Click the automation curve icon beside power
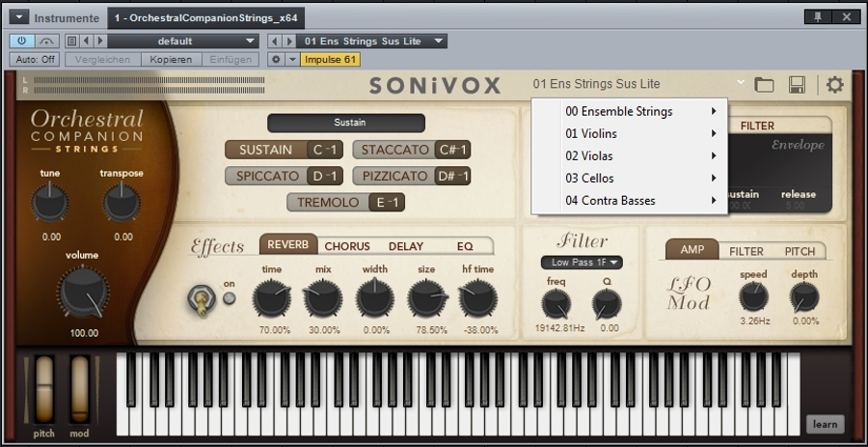 [x=47, y=41]
